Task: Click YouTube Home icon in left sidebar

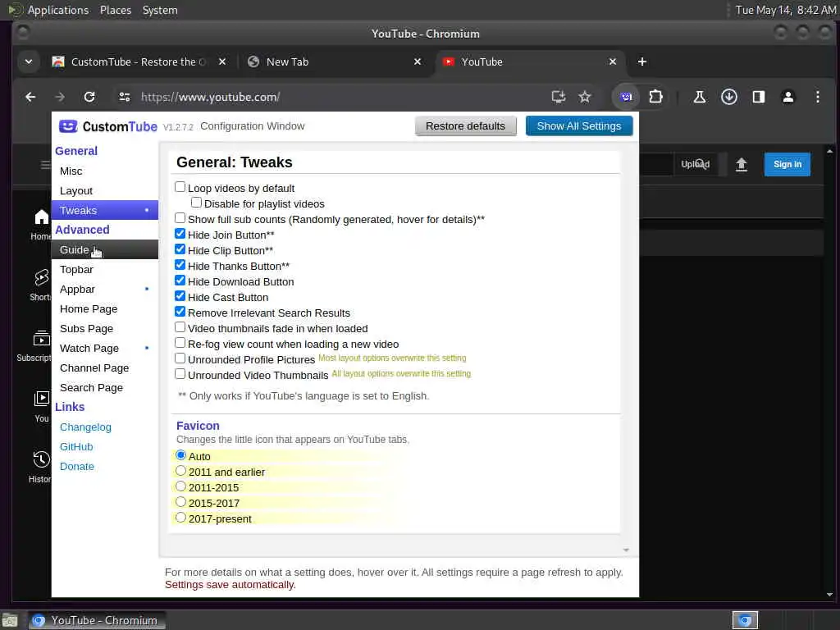Action: (x=41, y=217)
